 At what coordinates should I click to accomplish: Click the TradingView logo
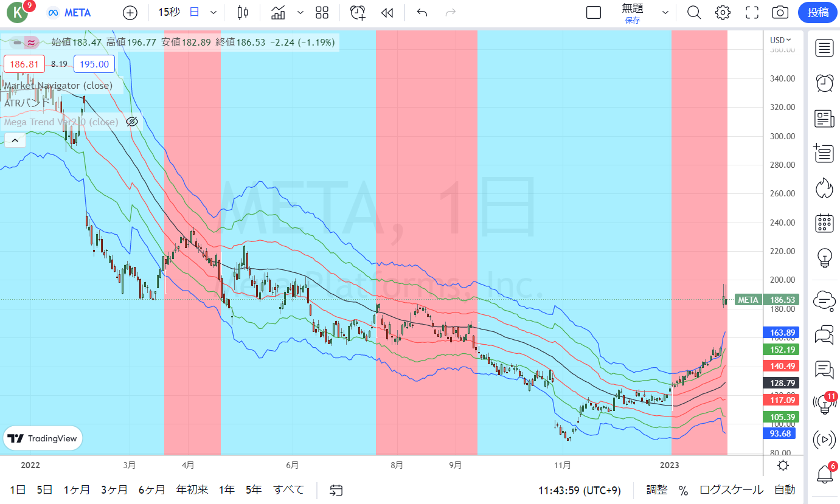(43, 438)
